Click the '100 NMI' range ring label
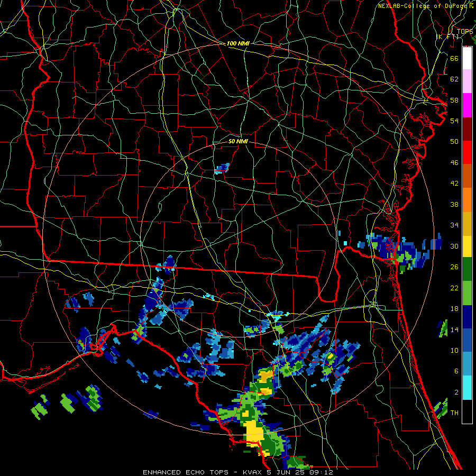The height and width of the screenshot is (476, 476). tap(238, 44)
